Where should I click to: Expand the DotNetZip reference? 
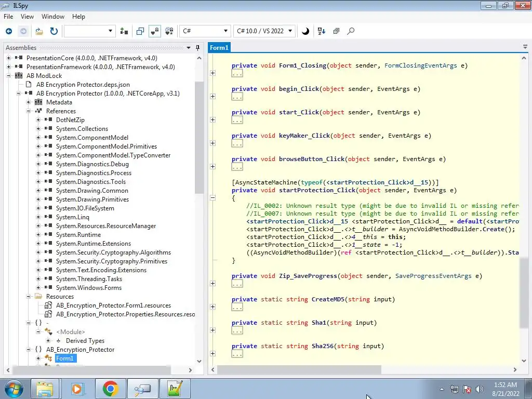tap(38, 120)
